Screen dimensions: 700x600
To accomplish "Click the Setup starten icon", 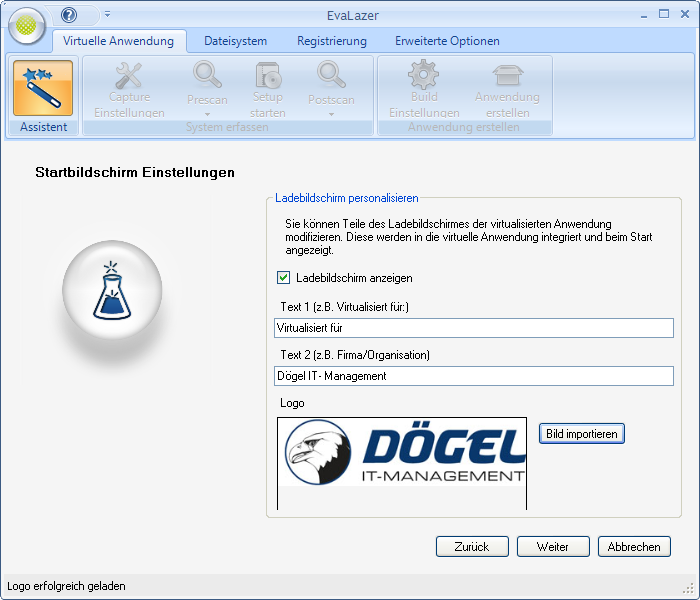I will tap(267, 76).
